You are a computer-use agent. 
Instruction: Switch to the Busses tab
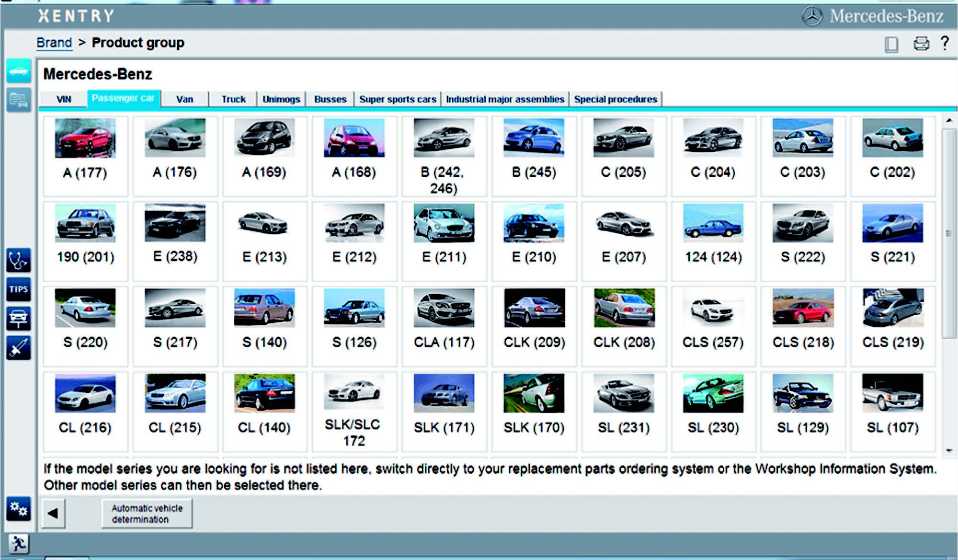pyautogui.click(x=330, y=99)
